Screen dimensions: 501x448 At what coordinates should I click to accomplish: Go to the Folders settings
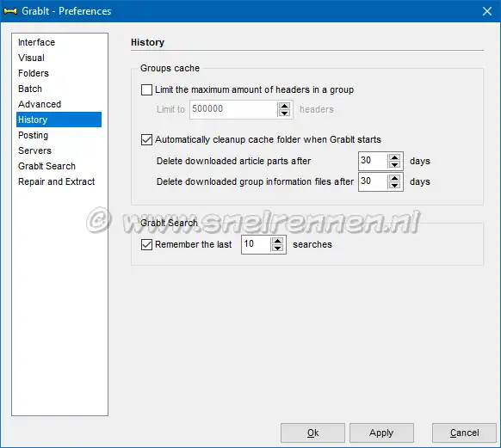coord(34,73)
